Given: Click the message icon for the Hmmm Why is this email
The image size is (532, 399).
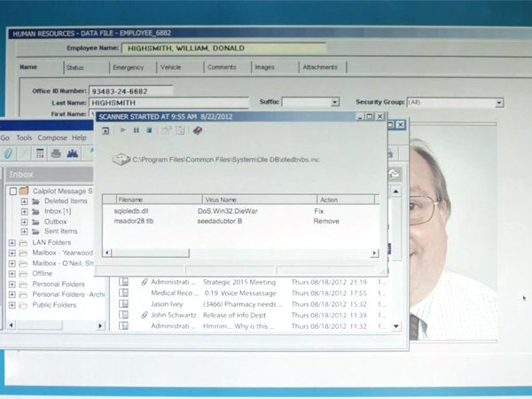Looking at the screenshot, I should (123, 325).
